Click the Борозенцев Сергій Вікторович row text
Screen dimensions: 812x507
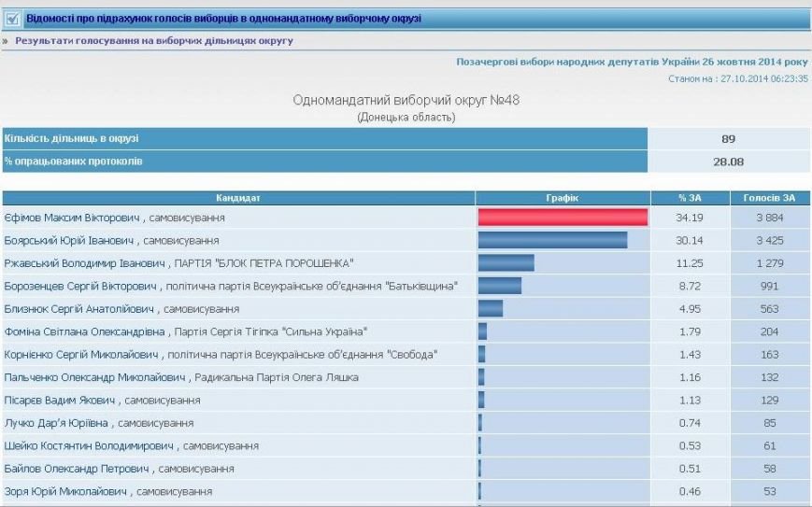click(231, 286)
